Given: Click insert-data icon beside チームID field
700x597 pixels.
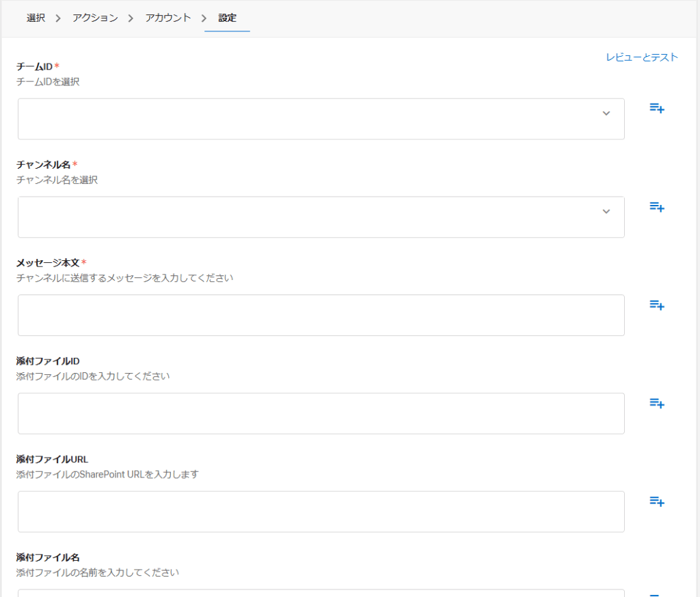Looking at the screenshot, I should [x=657, y=108].
